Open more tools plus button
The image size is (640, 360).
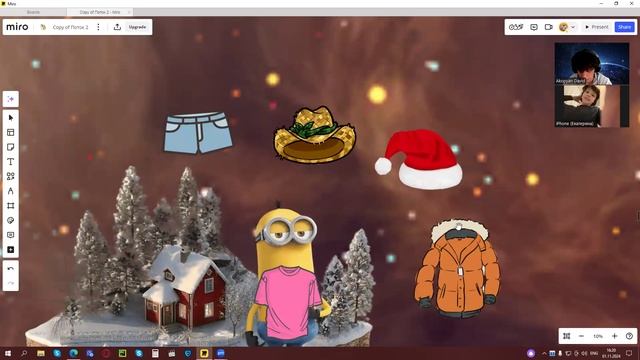pos(11,250)
